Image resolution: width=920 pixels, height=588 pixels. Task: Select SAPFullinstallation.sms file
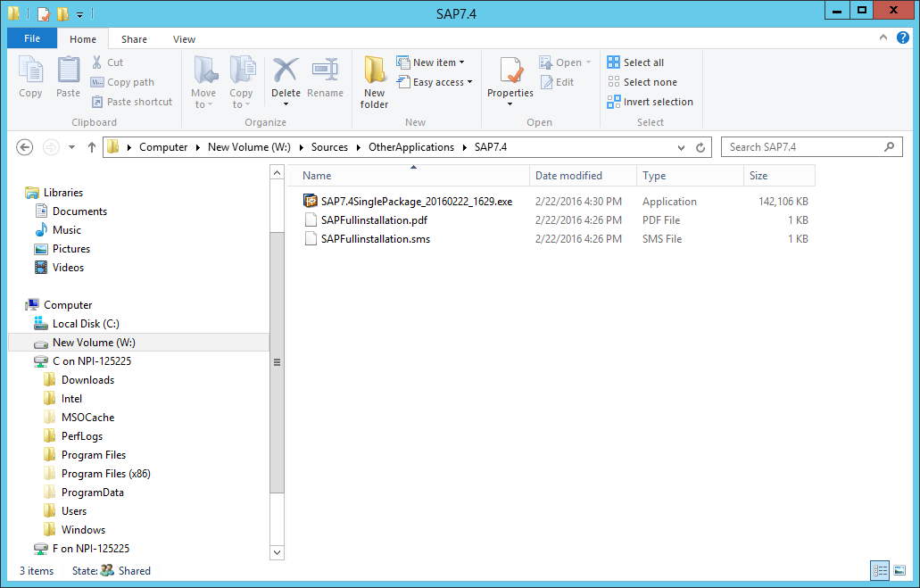pyautogui.click(x=375, y=239)
